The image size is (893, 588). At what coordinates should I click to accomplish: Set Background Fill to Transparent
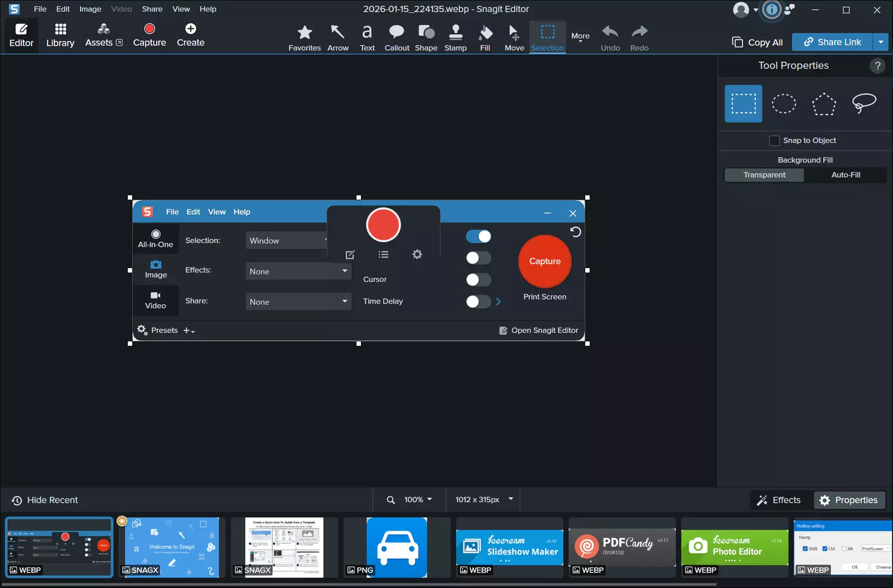764,175
